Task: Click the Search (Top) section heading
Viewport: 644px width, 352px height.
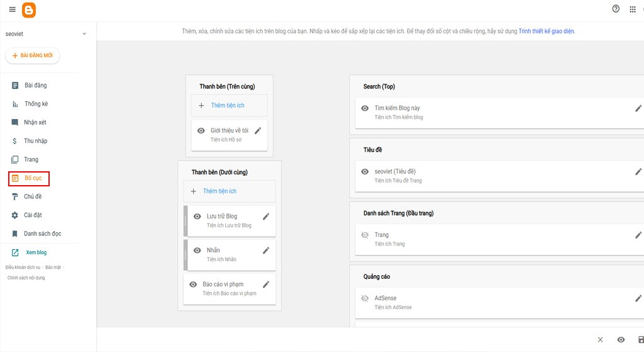Action: pos(379,86)
